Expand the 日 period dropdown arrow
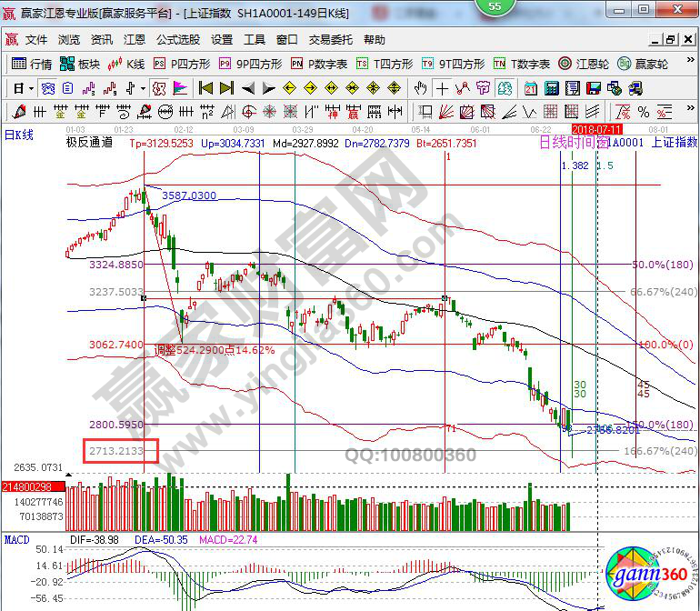The image size is (700, 611). pyautogui.click(x=31, y=88)
